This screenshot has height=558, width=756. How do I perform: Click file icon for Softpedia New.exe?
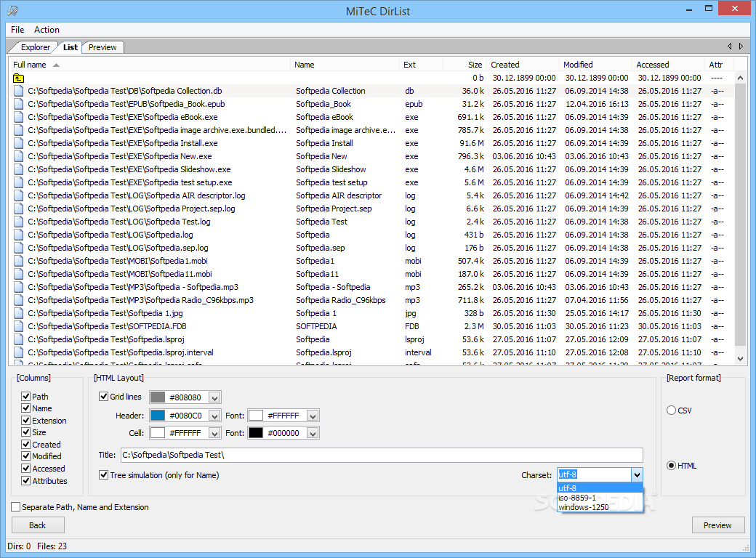pos(18,156)
